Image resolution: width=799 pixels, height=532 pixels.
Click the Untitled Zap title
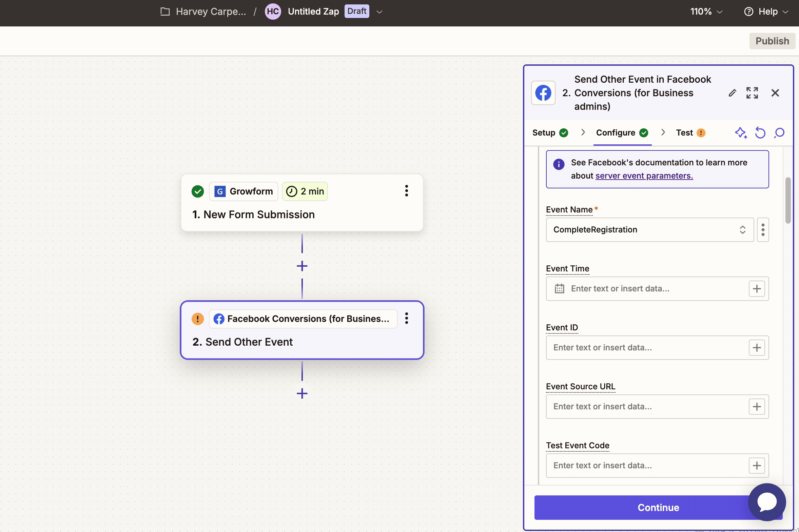click(313, 12)
